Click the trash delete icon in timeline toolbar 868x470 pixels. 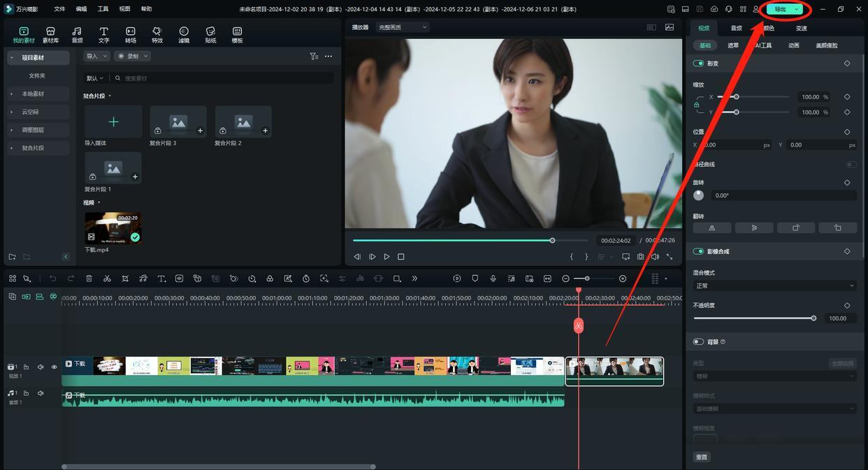click(x=89, y=279)
